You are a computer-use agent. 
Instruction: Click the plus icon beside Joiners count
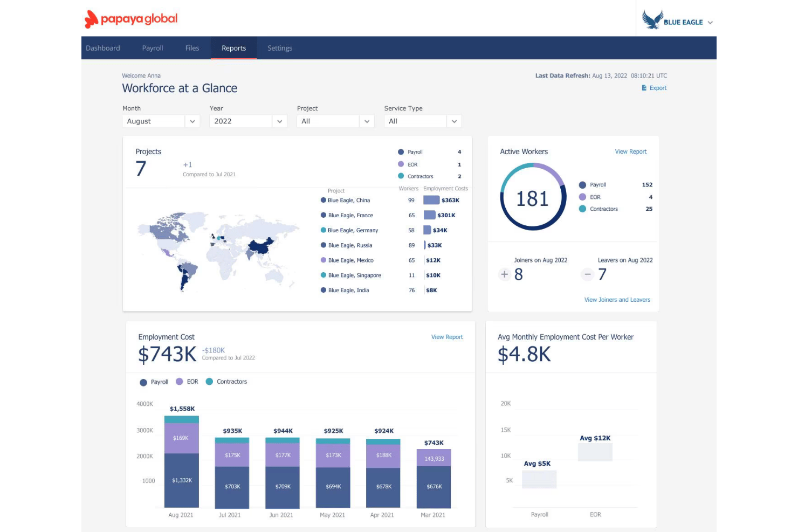click(x=504, y=274)
